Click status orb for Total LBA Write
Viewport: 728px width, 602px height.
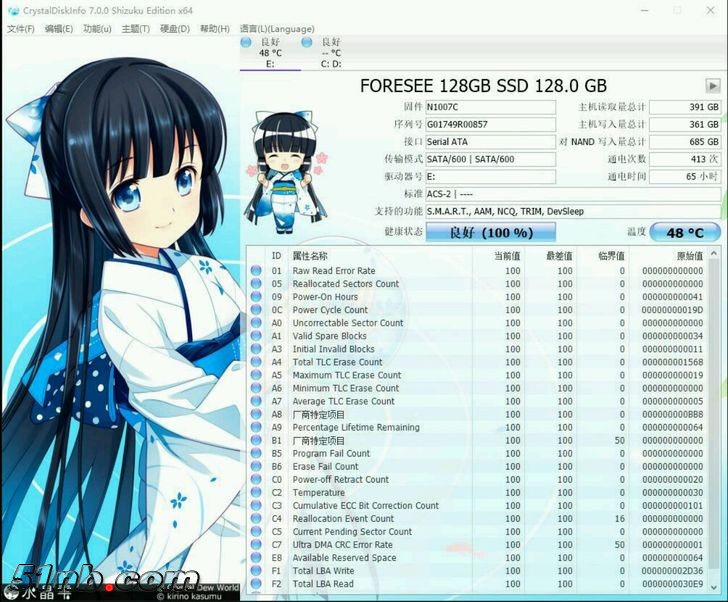tap(256, 571)
